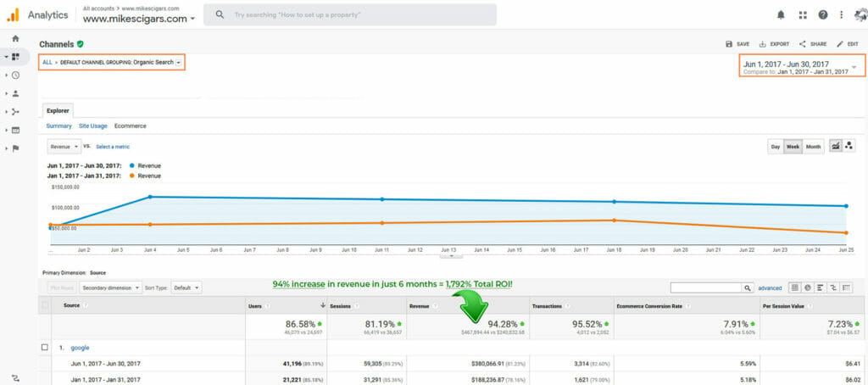Image resolution: width=868 pixels, height=385 pixels.
Task: Switch to the Site Usage metric group
Action: (x=93, y=126)
